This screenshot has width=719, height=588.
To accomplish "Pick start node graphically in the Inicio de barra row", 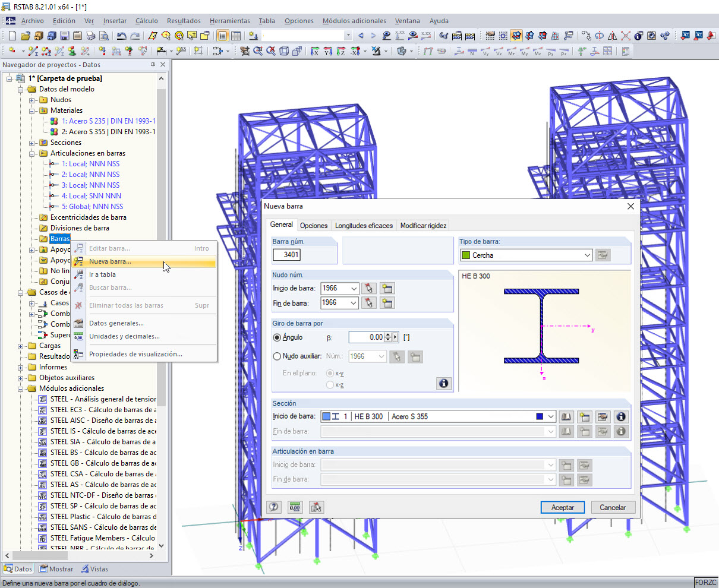I will pos(369,289).
